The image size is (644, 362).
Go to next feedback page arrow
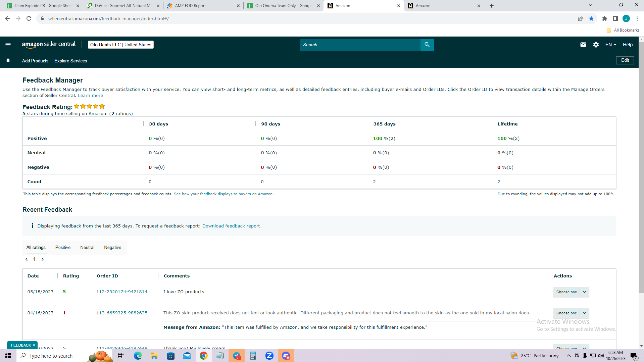click(x=43, y=259)
